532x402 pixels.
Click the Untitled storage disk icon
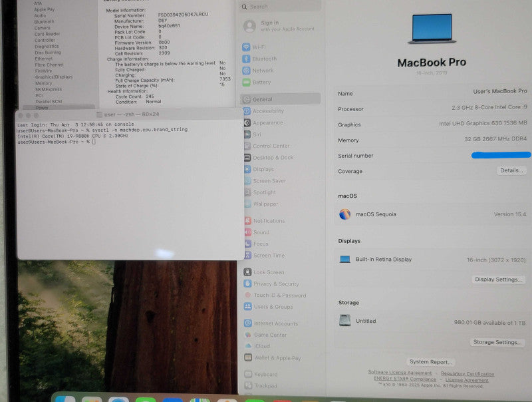coord(344,320)
